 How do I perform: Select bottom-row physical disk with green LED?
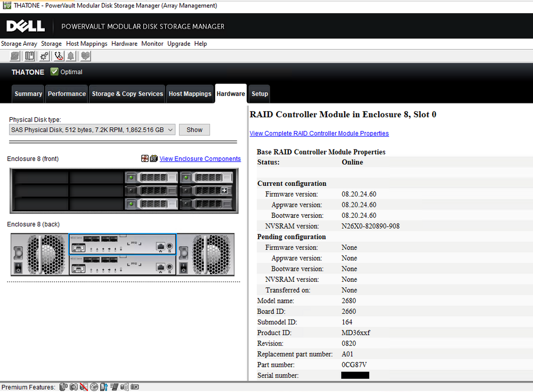point(151,204)
